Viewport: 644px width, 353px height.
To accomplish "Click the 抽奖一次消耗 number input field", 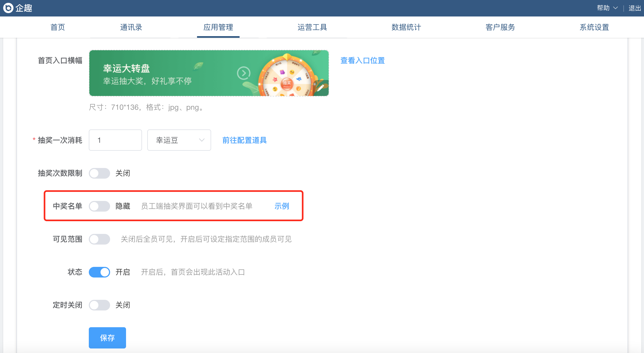I will (115, 140).
